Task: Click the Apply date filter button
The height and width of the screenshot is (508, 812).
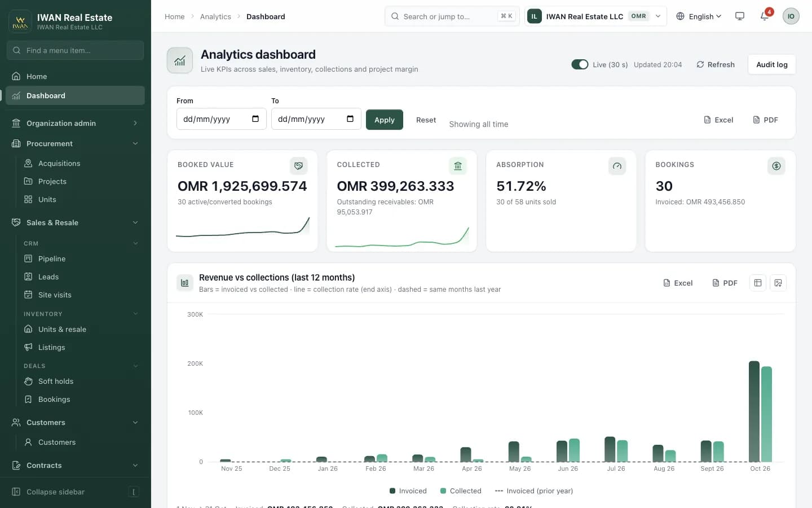Action: point(385,120)
